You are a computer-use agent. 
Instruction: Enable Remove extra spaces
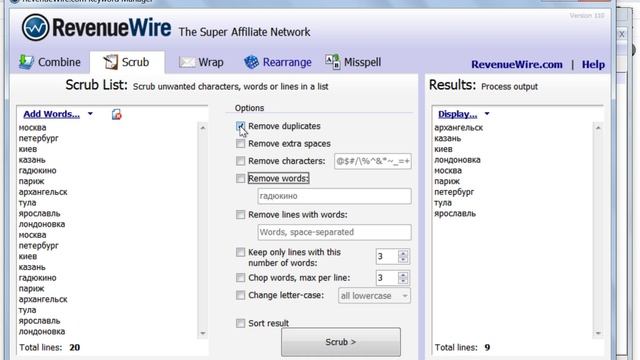coord(240,144)
